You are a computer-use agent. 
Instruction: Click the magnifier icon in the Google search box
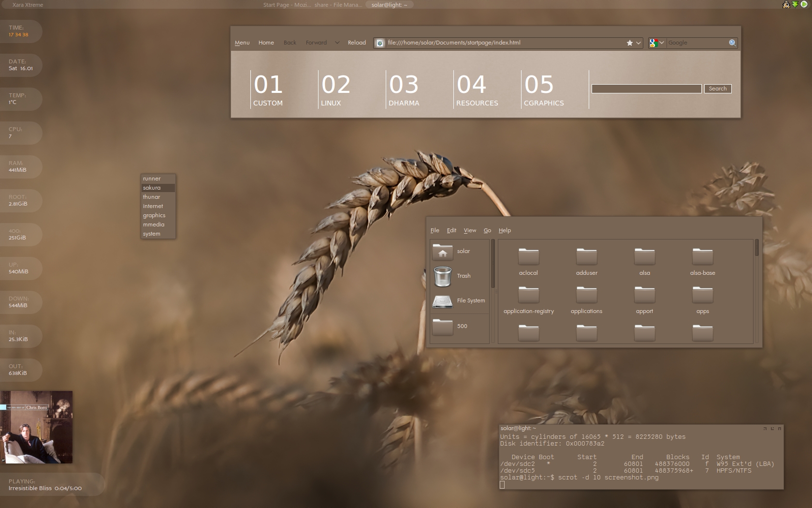click(732, 43)
